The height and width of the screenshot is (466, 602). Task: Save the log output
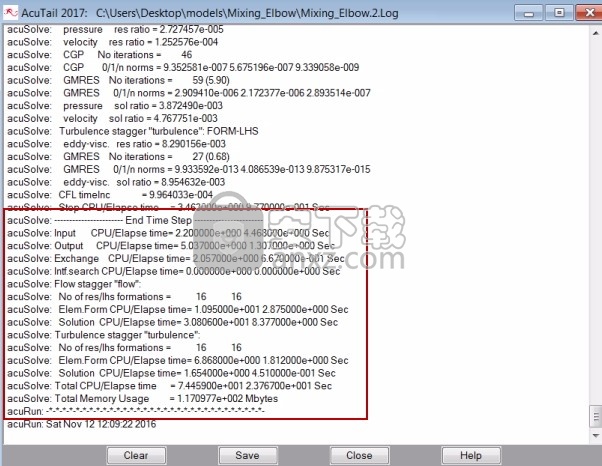pos(248,456)
